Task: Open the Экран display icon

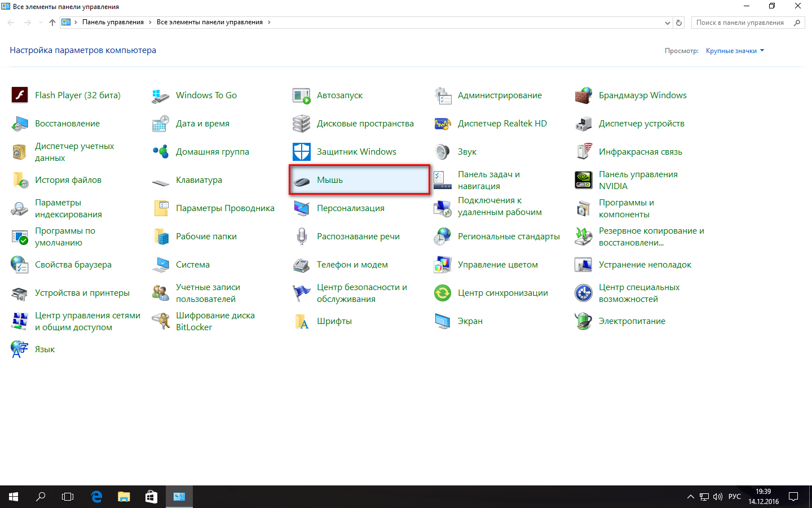Action: (443, 321)
